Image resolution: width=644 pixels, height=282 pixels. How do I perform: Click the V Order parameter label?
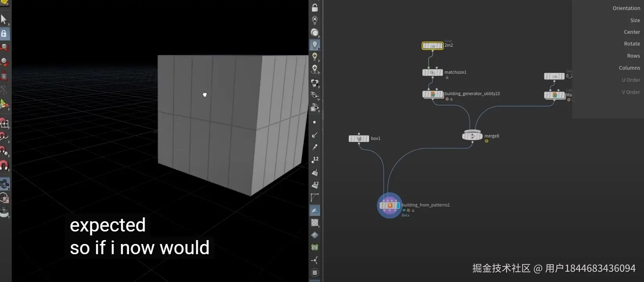pos(631,92)
